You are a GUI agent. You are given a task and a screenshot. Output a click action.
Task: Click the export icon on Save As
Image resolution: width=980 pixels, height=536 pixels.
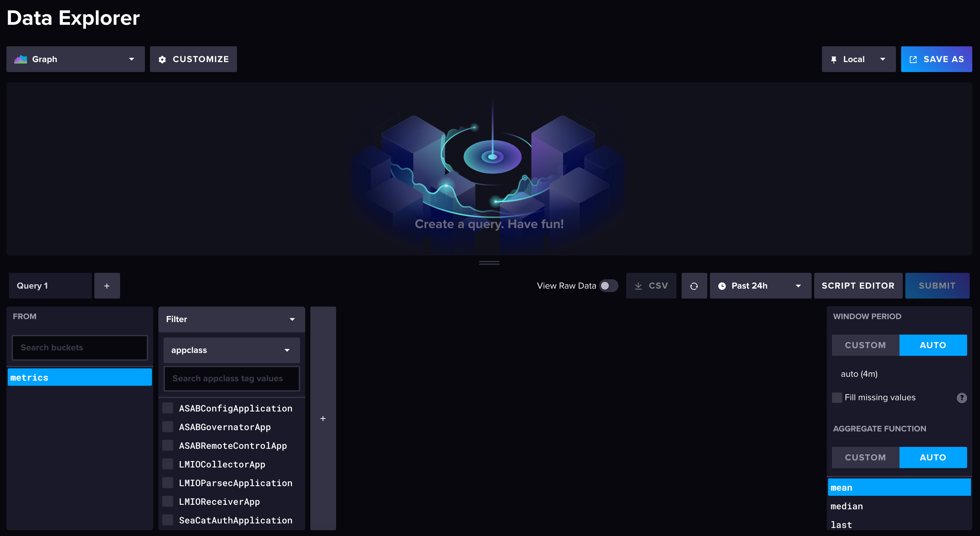pos(913,60)
